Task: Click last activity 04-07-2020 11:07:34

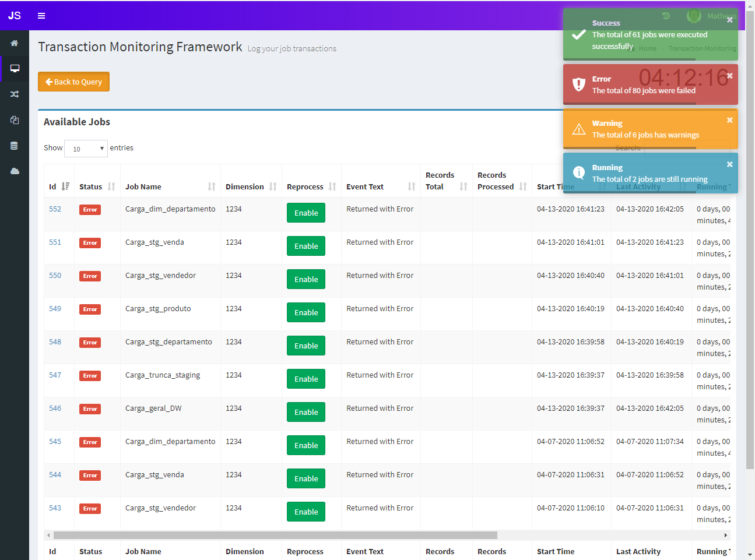Action: [650, 441]
